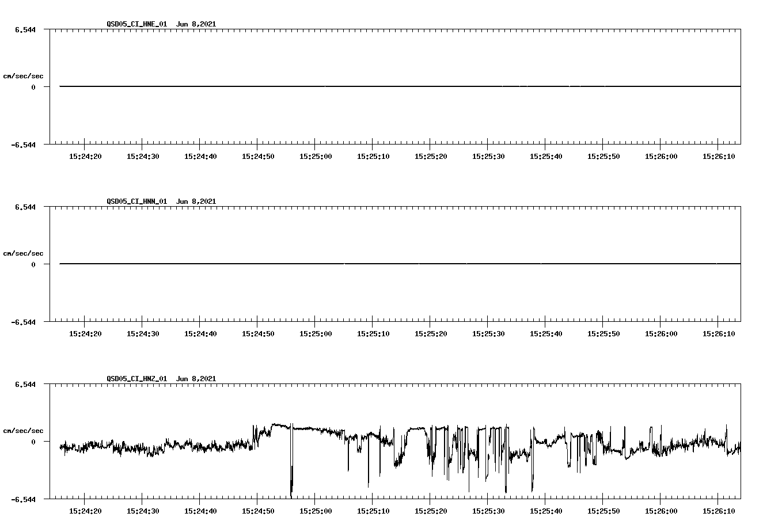Click the cm/sec/sec unit label of HNZ plot
The image size is (782, 532).
[x=23, y=431]
